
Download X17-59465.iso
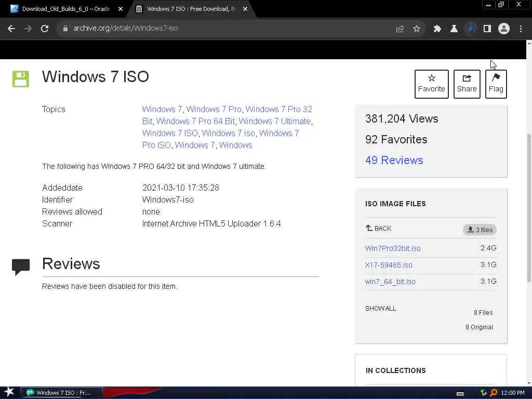pos(389,265)
